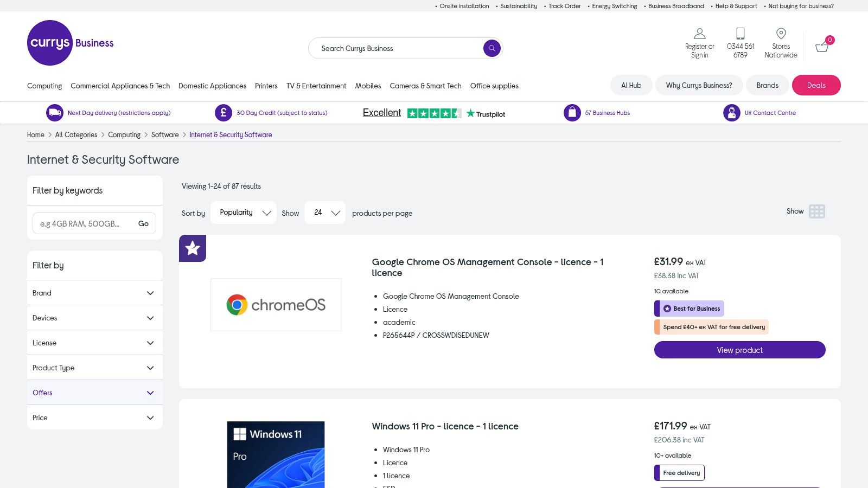This screenshot has width=868, height=488.
Task: Expand the Brand filter
Action: click(95, 293)
